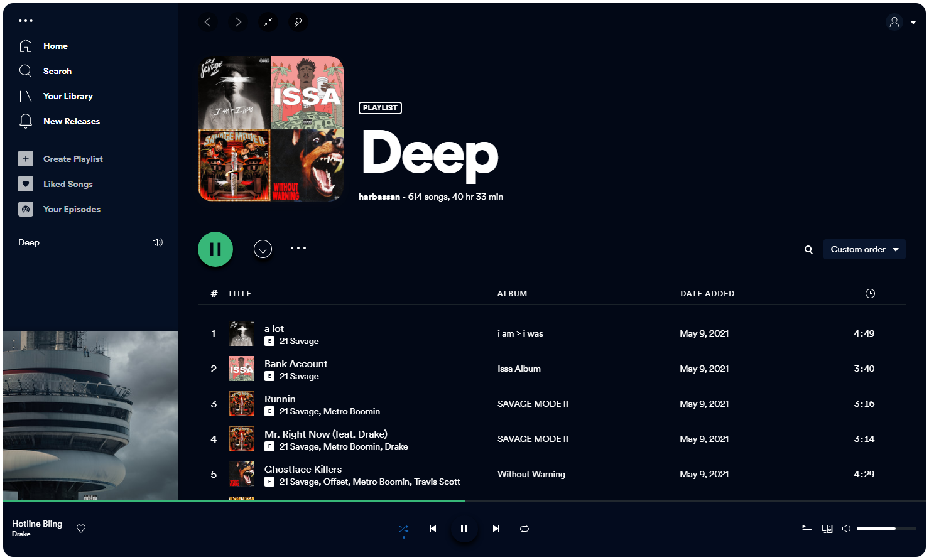This screenshot has width=929, height=560.
Task: Open the 'Without Warning' album link
Action: point(531,474)
